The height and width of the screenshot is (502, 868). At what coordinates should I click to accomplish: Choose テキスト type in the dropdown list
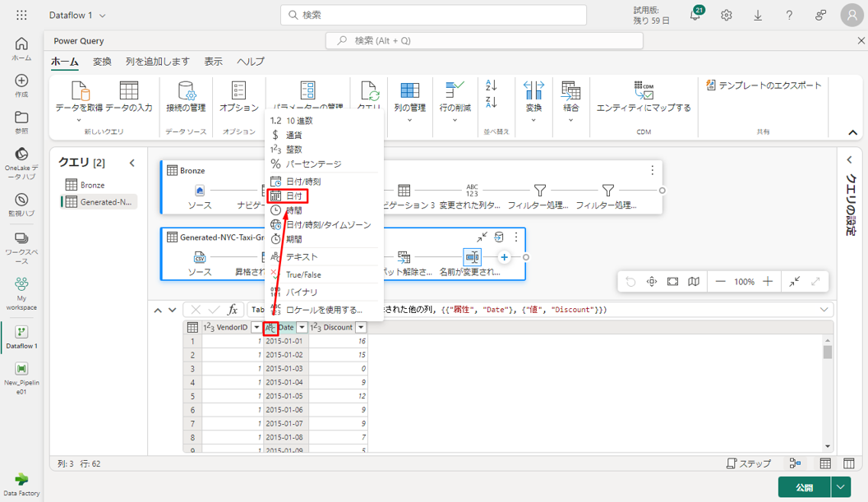coord(301,257)
